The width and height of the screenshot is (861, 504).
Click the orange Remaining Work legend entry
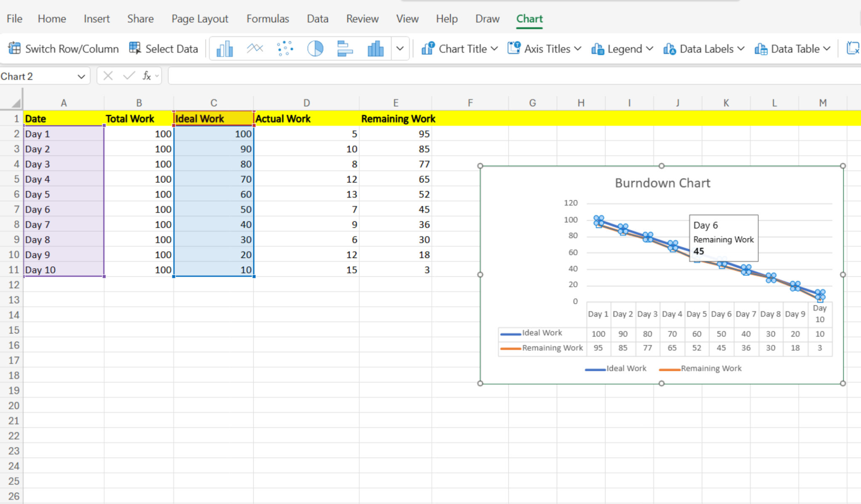[x=700, y=369]
